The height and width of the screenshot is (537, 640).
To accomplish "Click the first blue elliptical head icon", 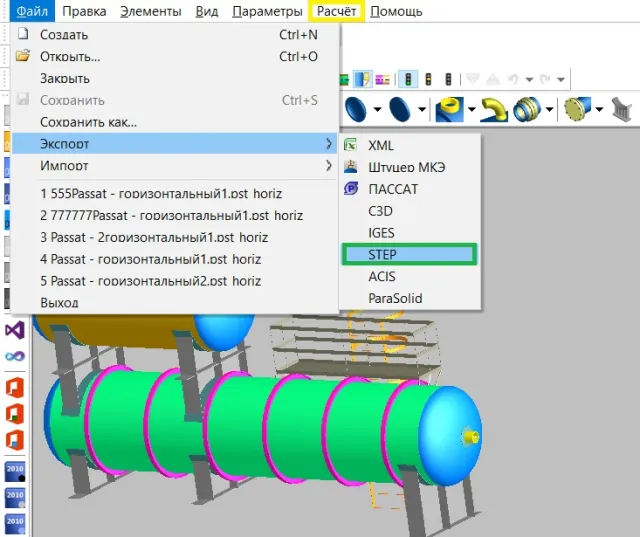I will coord(357,108).
